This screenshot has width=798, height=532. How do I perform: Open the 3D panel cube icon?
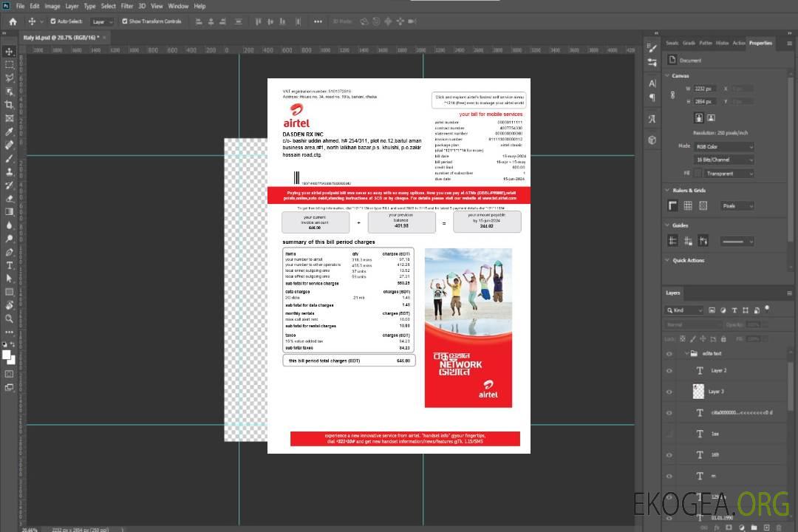point(652,140)
